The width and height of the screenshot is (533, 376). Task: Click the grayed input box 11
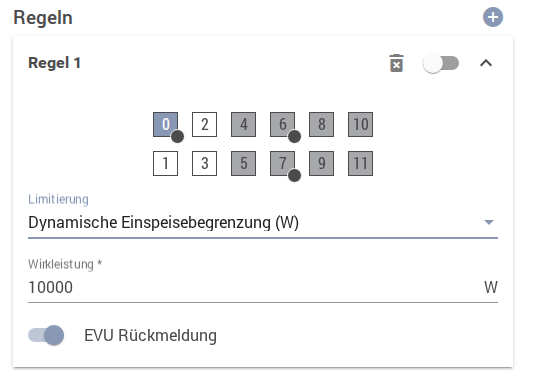(360, 164)
